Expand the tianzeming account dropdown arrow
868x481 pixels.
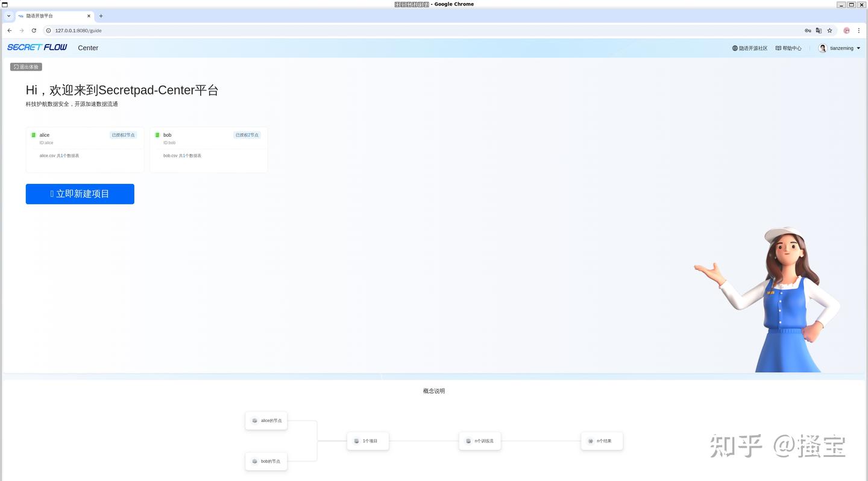point(858,48)
